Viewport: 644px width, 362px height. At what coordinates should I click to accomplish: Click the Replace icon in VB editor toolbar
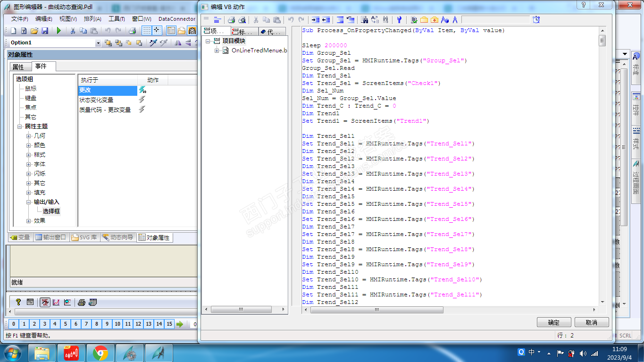[375, 20]
